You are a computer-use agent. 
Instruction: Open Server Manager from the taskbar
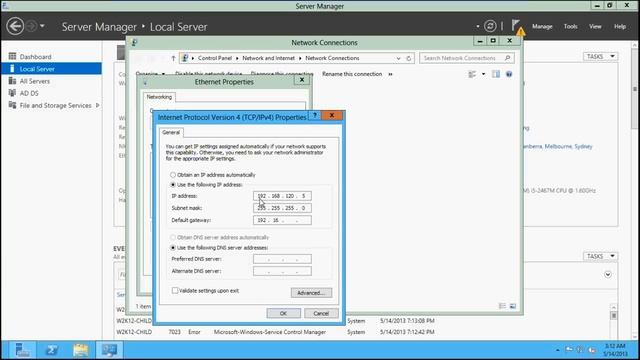[x=22, y=350]
